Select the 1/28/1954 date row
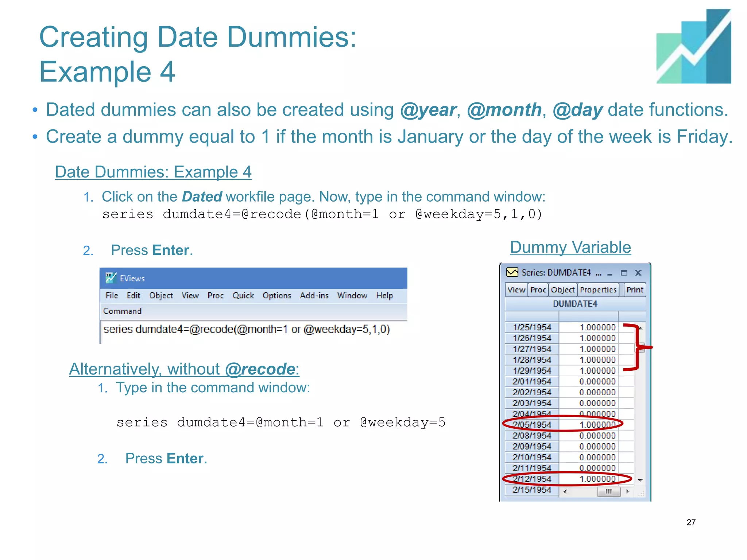Image resolution: width=747 pixels, height=560 pixels. click(x=532, y=360)
